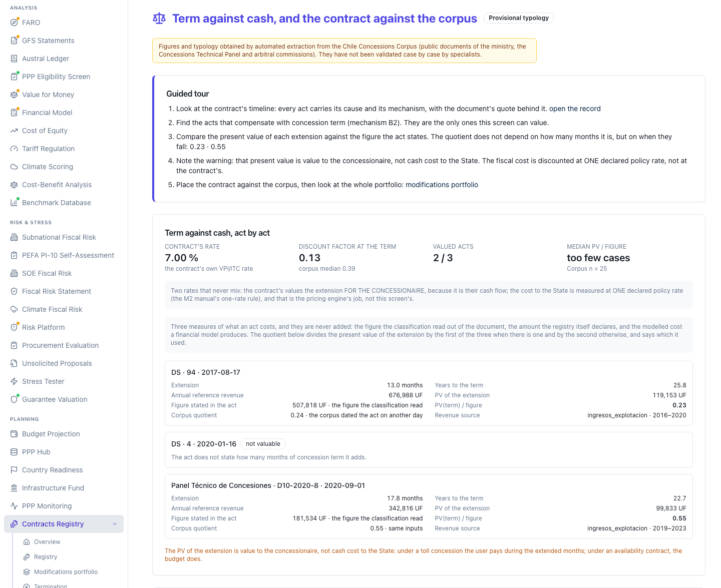
Task: Click the 0.13 discount factor value
Action: (x=309, y=258)
